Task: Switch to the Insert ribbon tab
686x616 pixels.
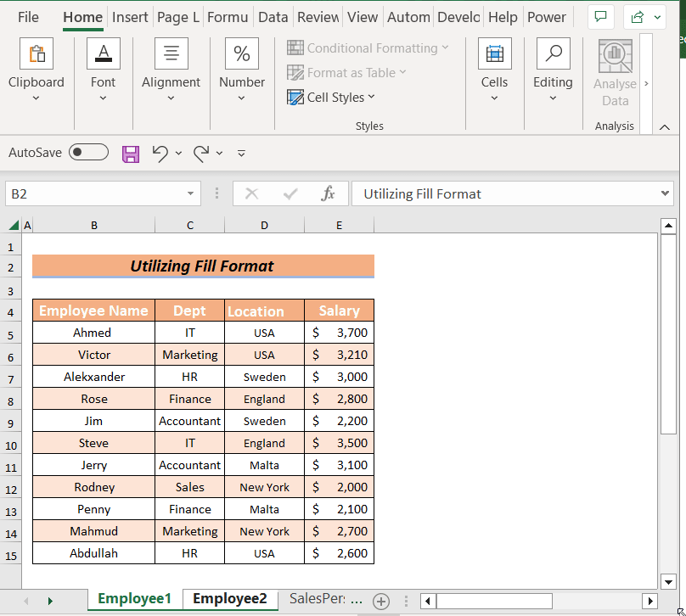Action: coord(130,17)
